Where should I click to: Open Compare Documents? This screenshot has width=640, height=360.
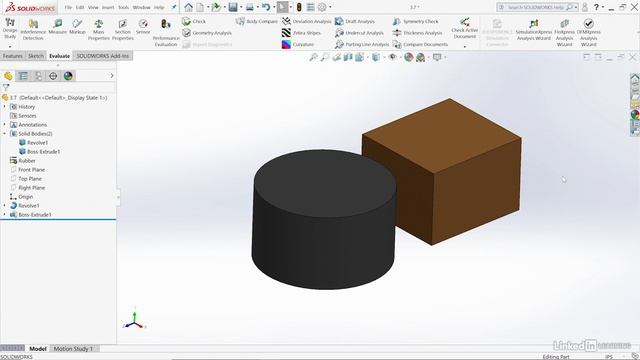(420, 44)
